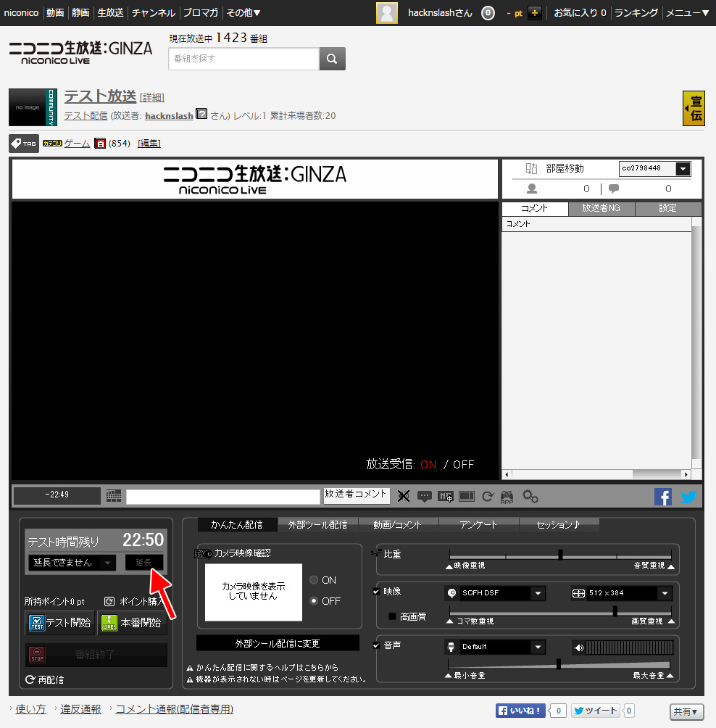This screenshot has width=716, height=728.
Task: Click the ツイート tweet button
Action: click(596, 711)
